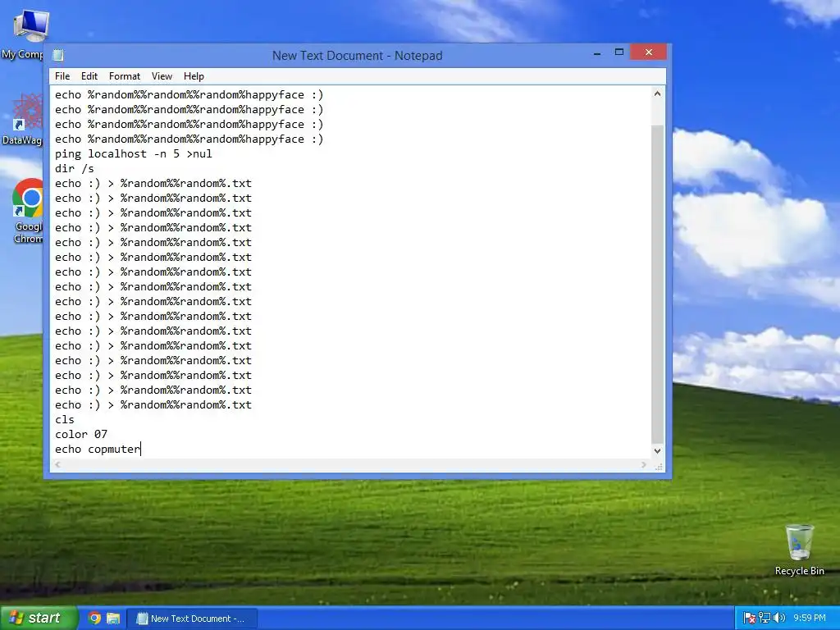Click the vertical scrollbar down arrow
Screen dimensions: 840x630
pos(657,451)
